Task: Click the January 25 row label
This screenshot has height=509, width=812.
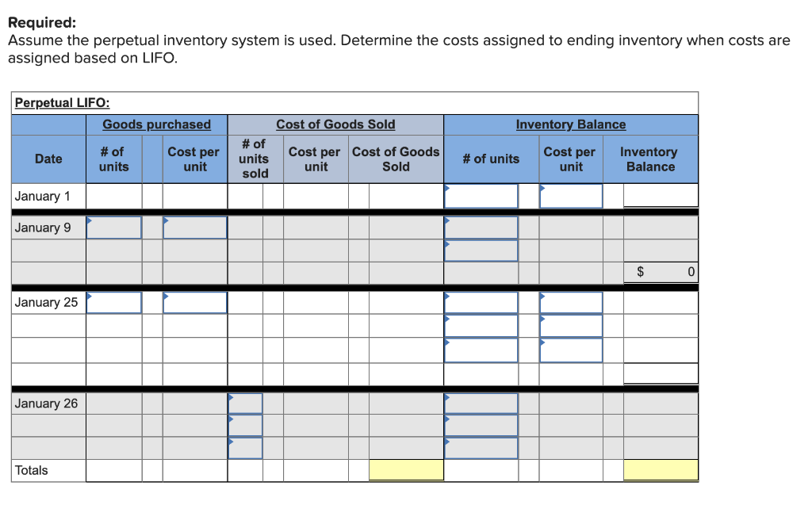Action: 46,302
